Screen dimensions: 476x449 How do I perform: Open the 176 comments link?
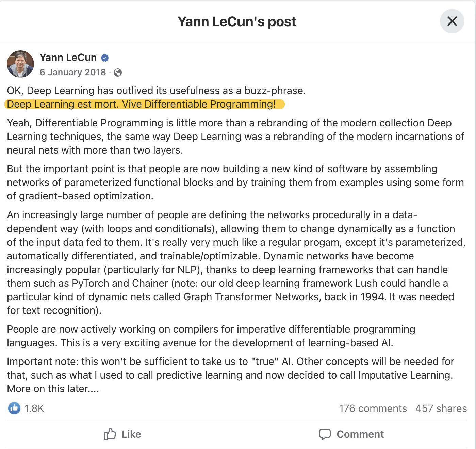coord(373,408)
